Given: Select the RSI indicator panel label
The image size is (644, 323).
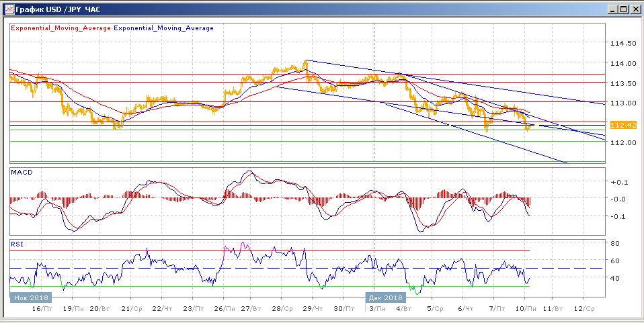Looking at the screenshot, I should tap(15, 245).
